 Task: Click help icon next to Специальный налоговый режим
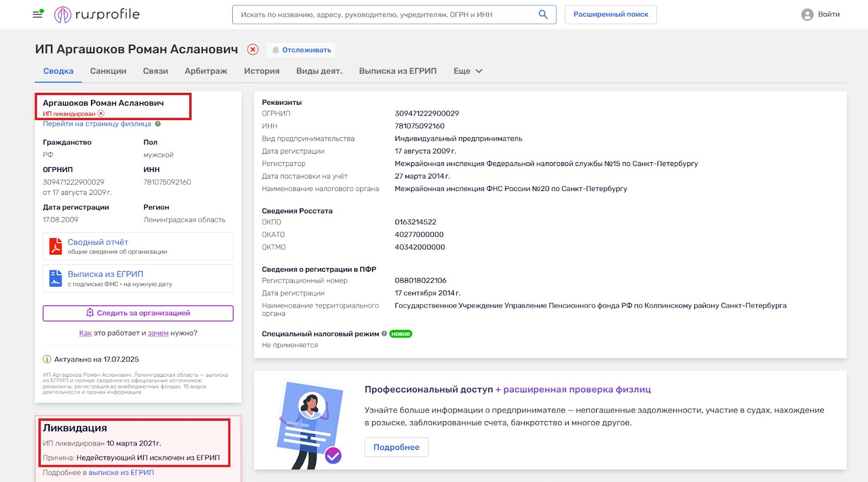tap(384, 334)
